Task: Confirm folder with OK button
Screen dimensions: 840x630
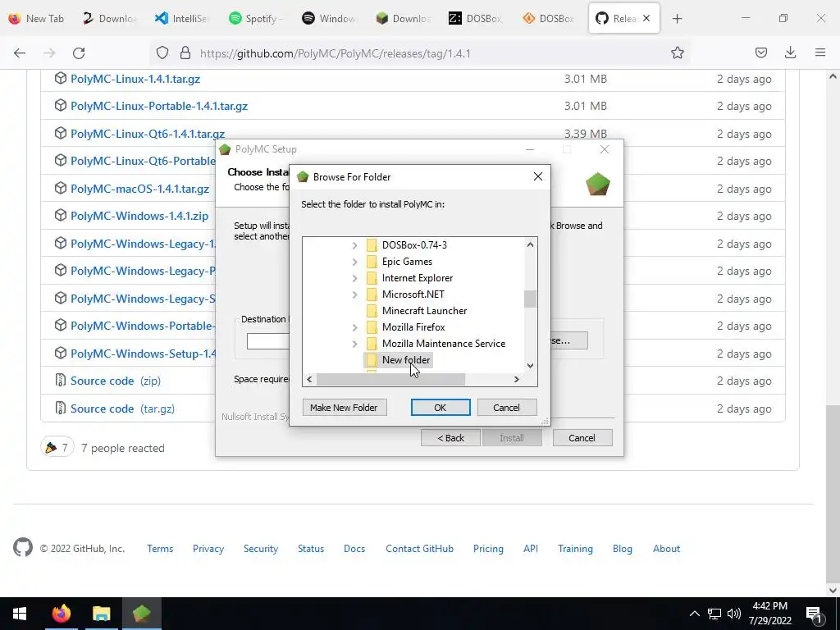Action: [x=441, y=408]
